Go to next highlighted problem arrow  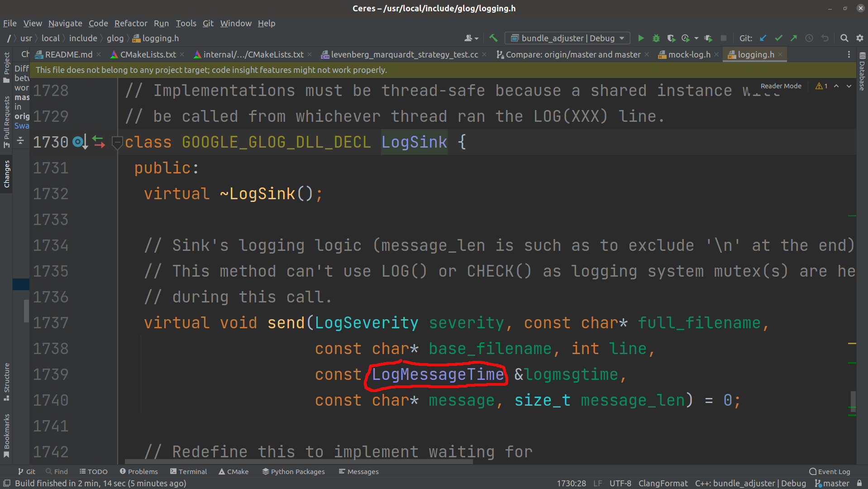(849, 86)
